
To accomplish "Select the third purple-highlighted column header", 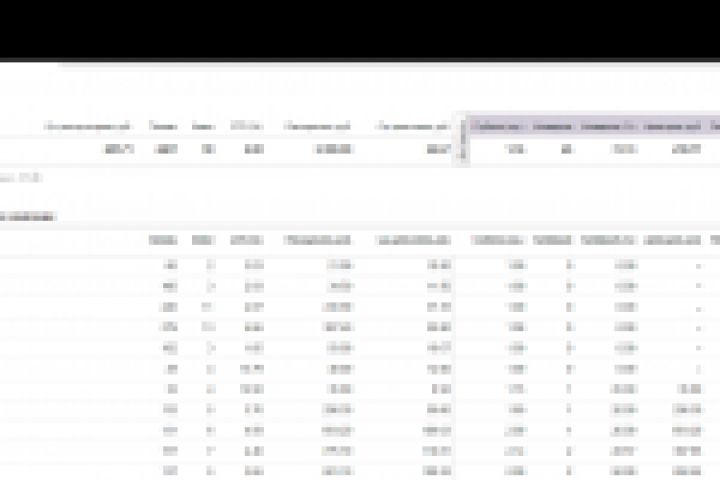I will (608, 126).
